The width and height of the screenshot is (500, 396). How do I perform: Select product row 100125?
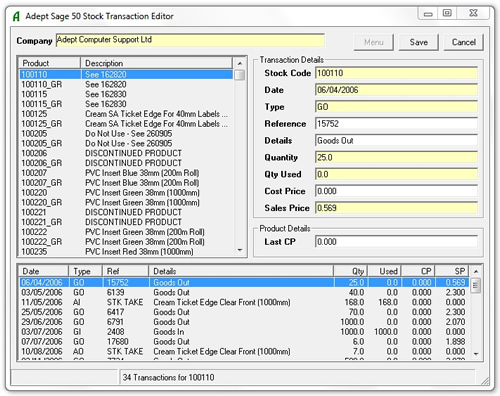click(126, 114)
